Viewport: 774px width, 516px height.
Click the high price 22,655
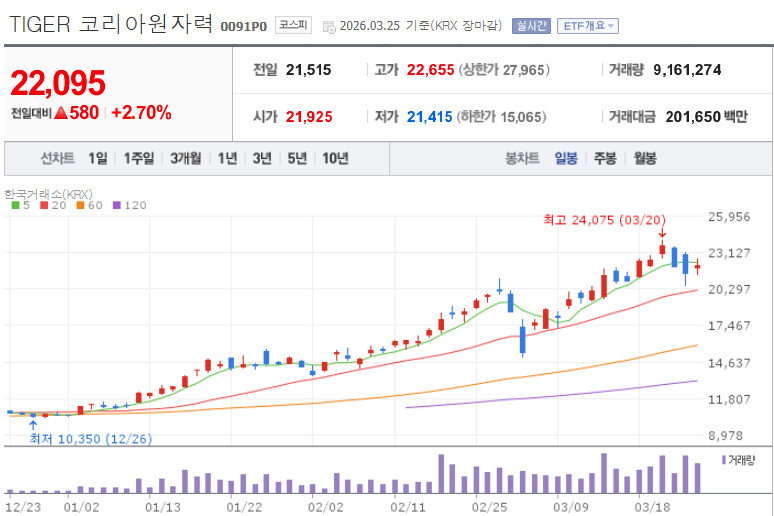430,70
